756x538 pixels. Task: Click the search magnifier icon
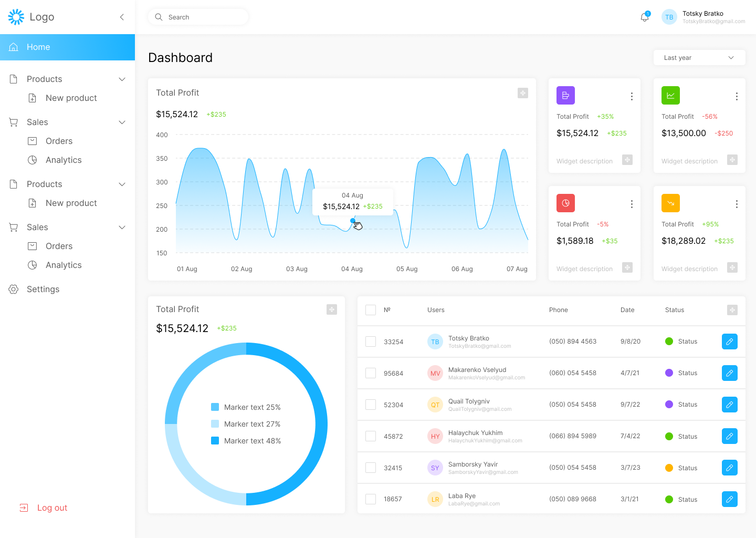pyautogui.click(x=159, y=17)
